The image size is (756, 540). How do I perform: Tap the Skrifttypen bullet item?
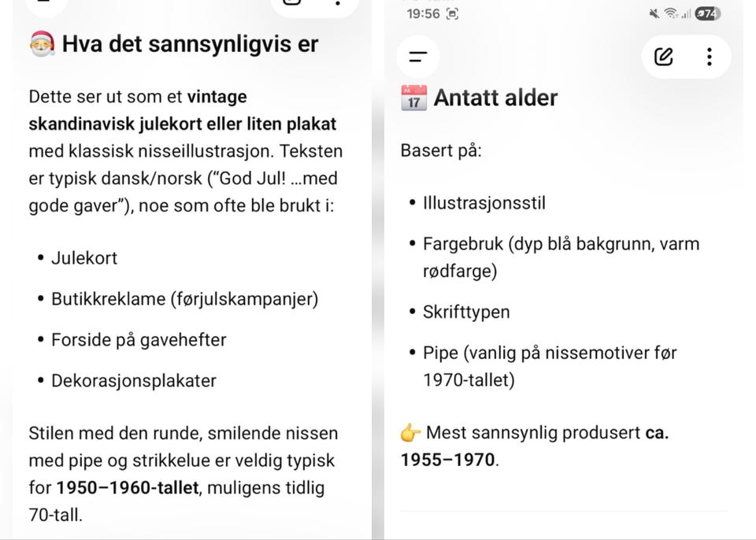466,312
